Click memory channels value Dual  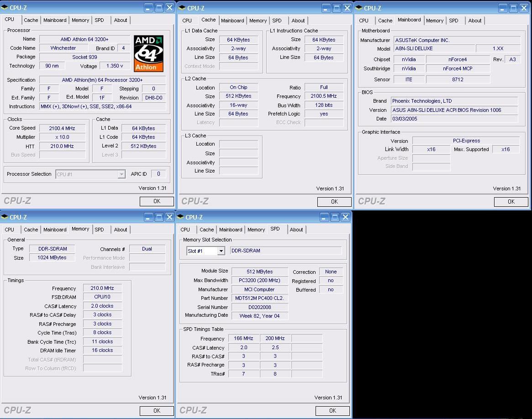click(x=147, y=249)
